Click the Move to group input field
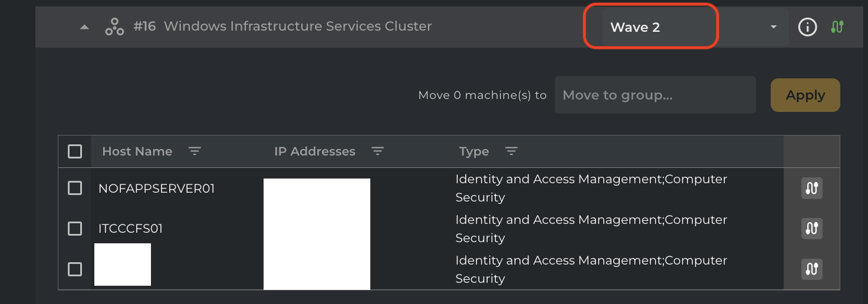This screenshot has height=304, width=868. [655, 95]
